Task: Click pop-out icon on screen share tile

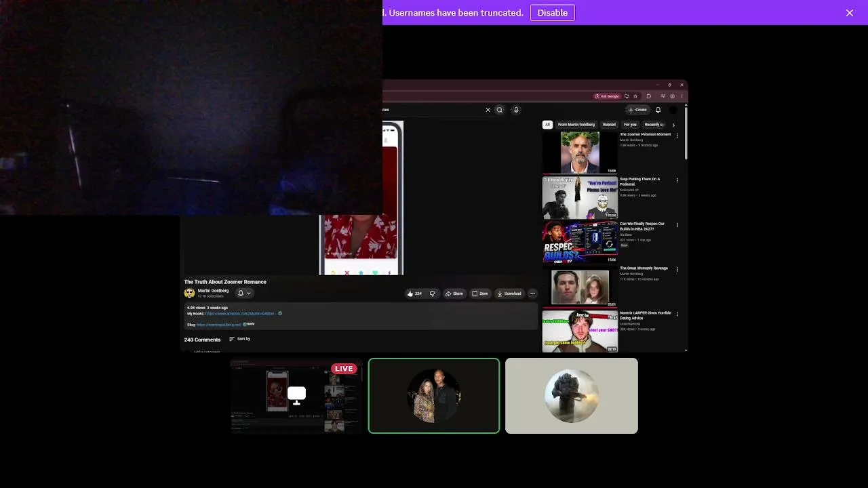Action: 296,395
